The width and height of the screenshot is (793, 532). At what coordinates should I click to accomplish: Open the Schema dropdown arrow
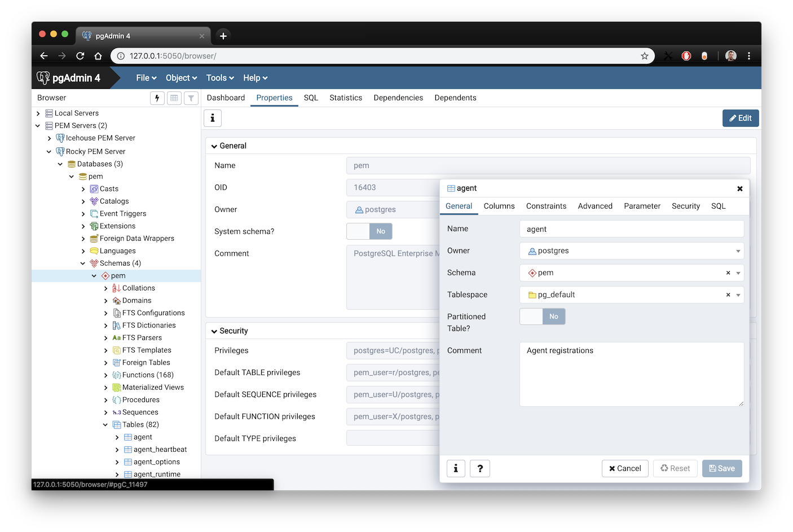pos(738,273)
